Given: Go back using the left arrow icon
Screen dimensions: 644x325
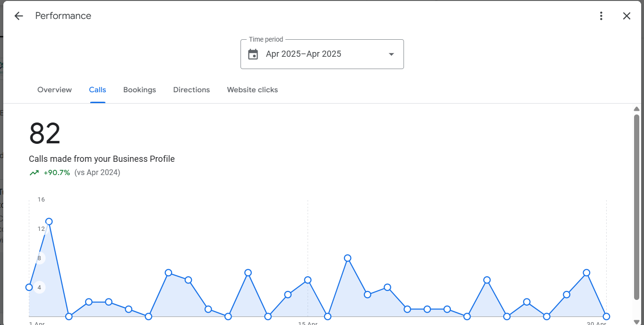Looking at the screenshot, I should tap(18, 16).
